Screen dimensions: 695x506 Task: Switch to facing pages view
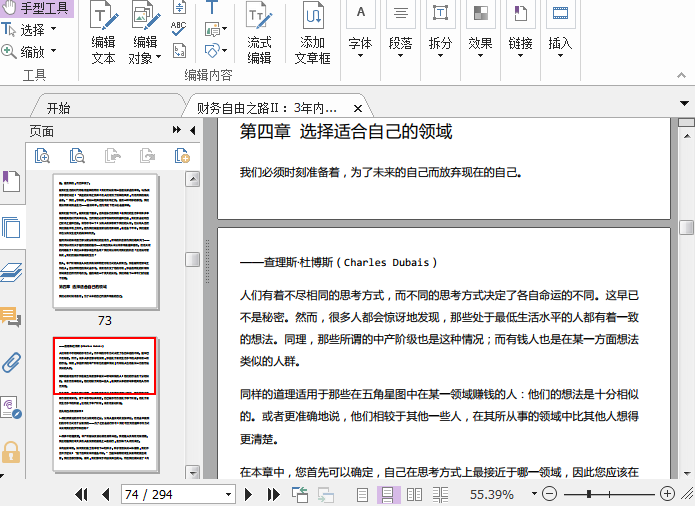click(414, 494)
